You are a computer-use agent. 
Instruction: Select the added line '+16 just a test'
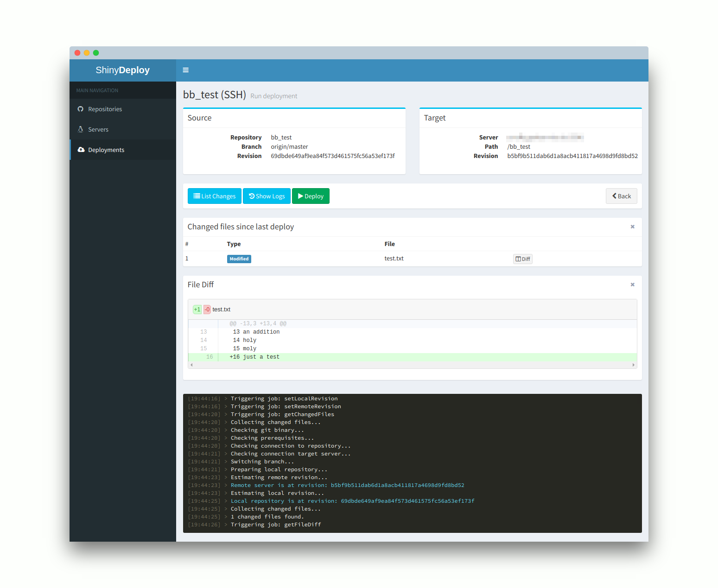pos(413,357)
